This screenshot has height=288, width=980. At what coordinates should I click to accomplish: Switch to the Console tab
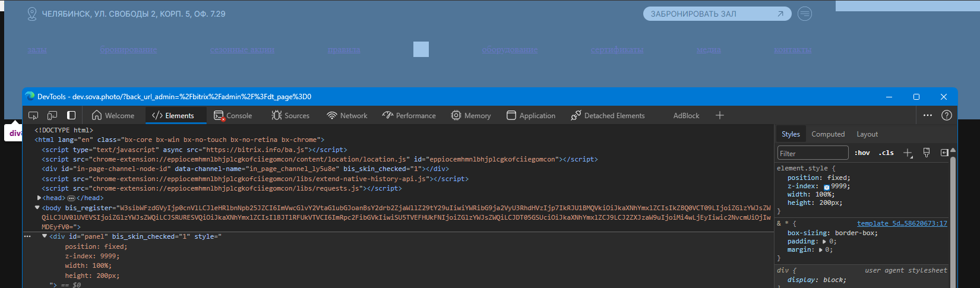tap(233, 115)
